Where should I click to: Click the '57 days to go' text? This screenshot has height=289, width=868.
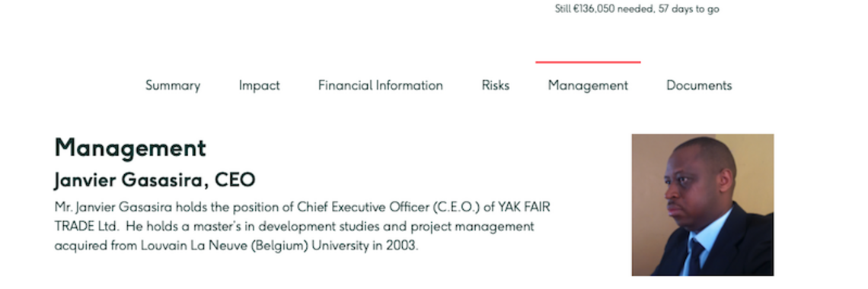coord(688,9)
